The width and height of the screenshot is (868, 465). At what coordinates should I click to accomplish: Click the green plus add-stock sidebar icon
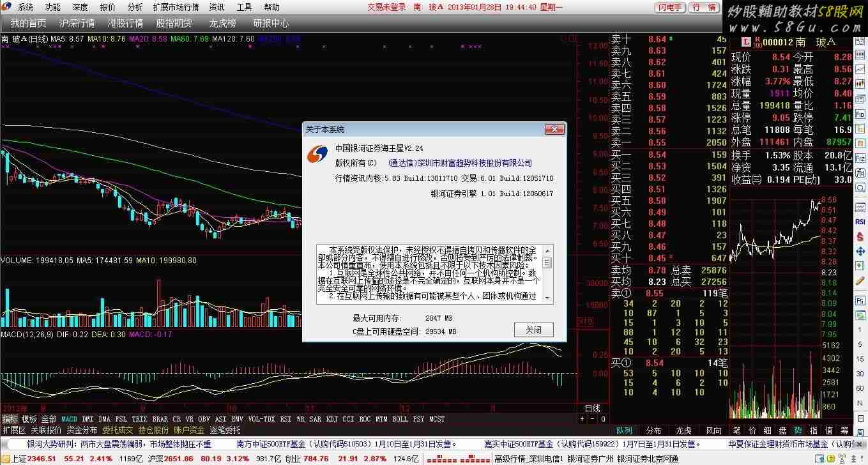[x=860, y=266]
